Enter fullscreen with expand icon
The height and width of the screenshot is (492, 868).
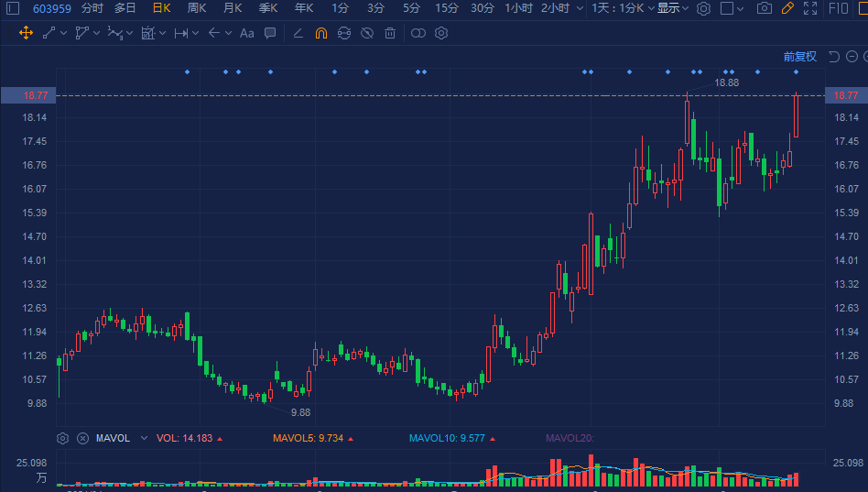coord(810,8)
